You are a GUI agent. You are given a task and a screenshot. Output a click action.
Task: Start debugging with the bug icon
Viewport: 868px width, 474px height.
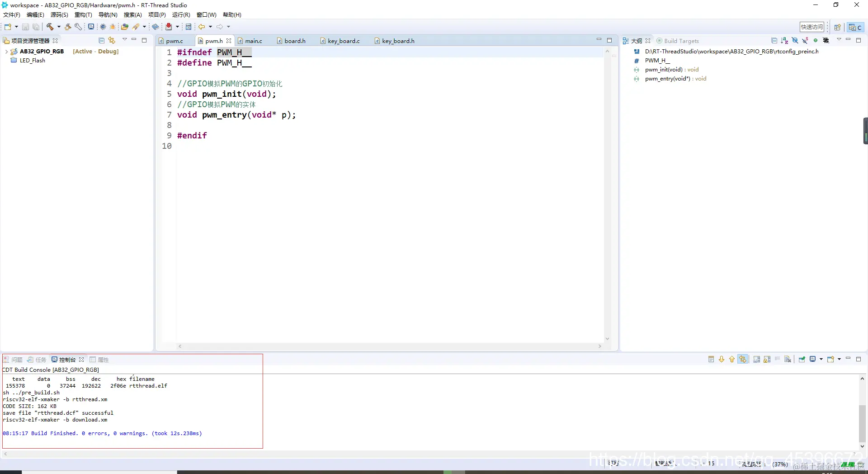[113, 27]
